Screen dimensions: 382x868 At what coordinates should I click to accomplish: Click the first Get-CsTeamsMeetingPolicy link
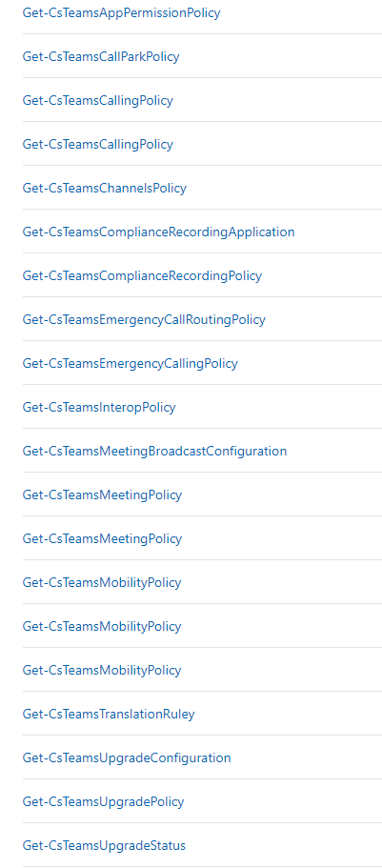(102, 495)
